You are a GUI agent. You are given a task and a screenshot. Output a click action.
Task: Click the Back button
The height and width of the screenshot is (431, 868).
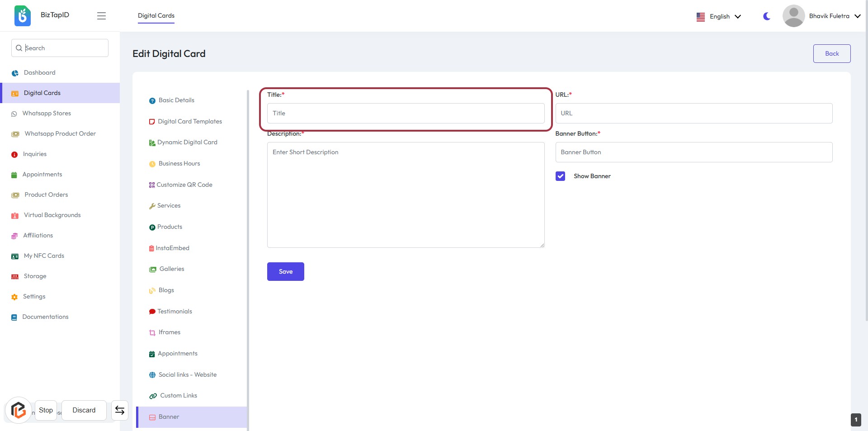(831, 53)
